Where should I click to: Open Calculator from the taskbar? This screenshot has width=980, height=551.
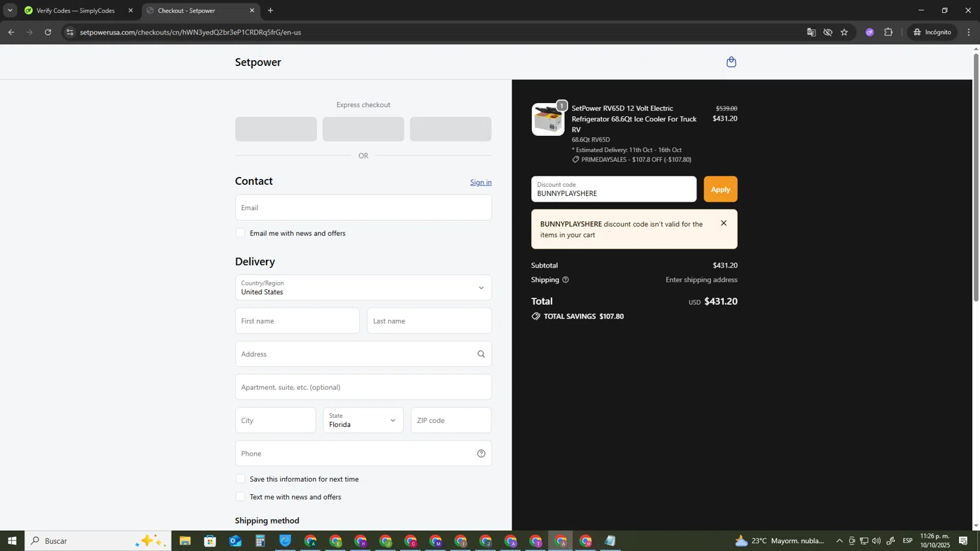pyautogui.click(x=260, y=541)
